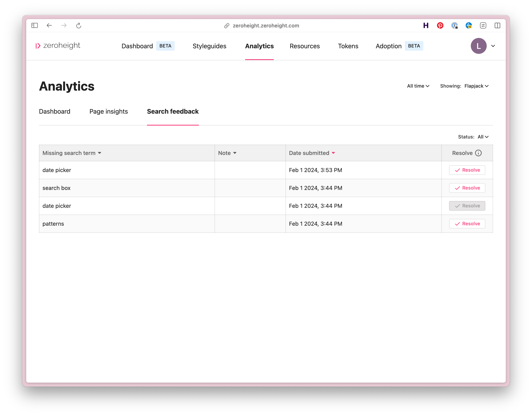Click the info icon beside Resolve column
The image size is (532, 416).
pyautogui.click(x=478, y=153)
